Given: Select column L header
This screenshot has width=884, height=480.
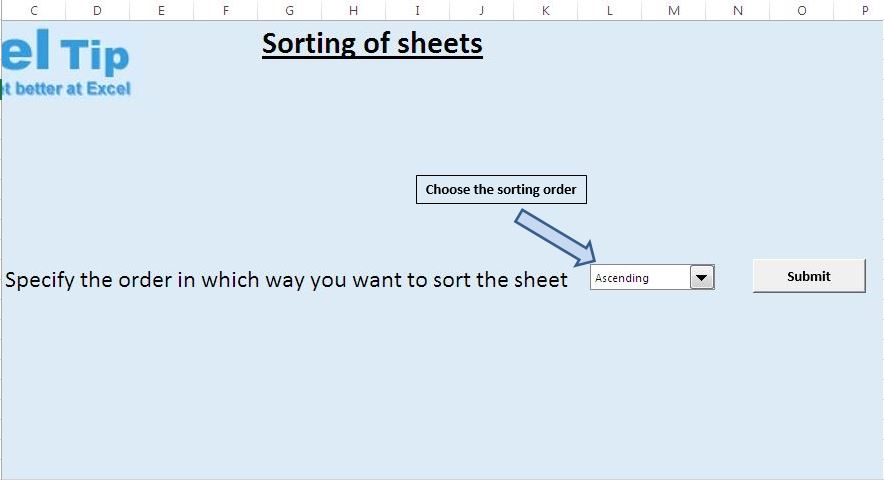Looking at the screenshot, I should [x=609, y=10].
